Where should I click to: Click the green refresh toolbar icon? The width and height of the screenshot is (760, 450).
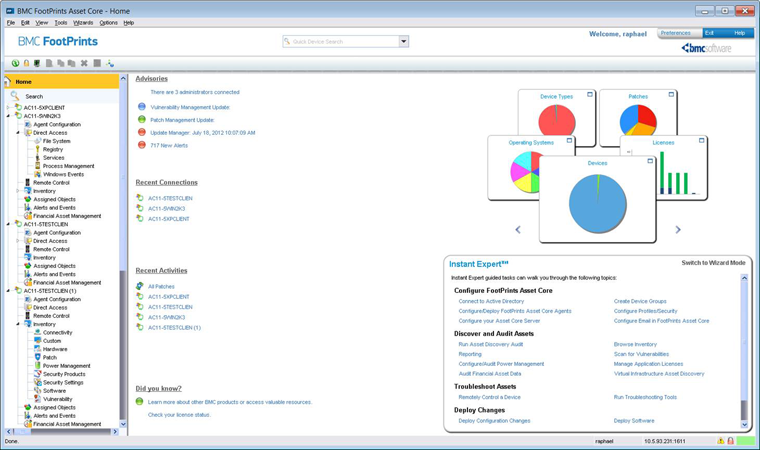(16, 63)
